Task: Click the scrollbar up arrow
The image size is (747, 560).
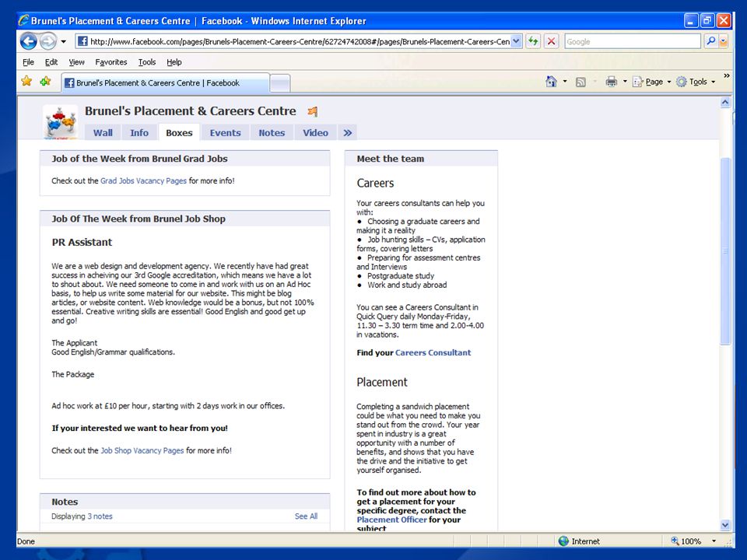Action: coord(725,103)
